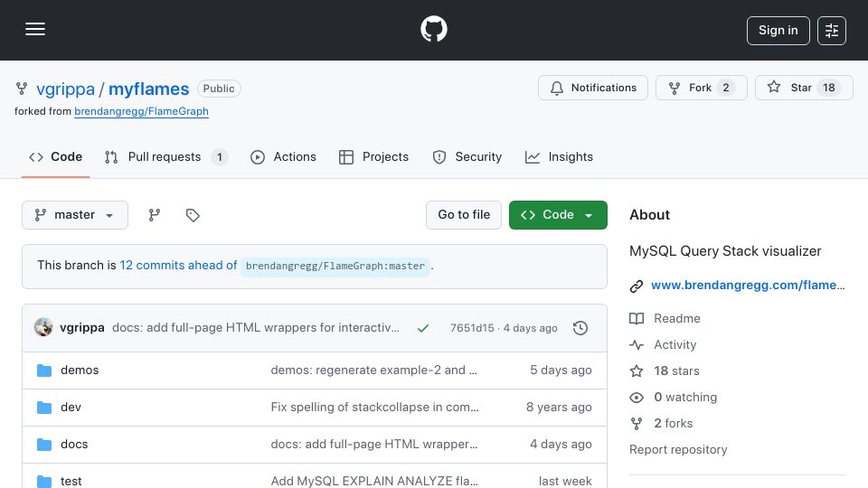Click brendangregg/FlameGraph:master reference
Image resolution: width=868 pixels, height=488 pixels.
click(335, 266)
